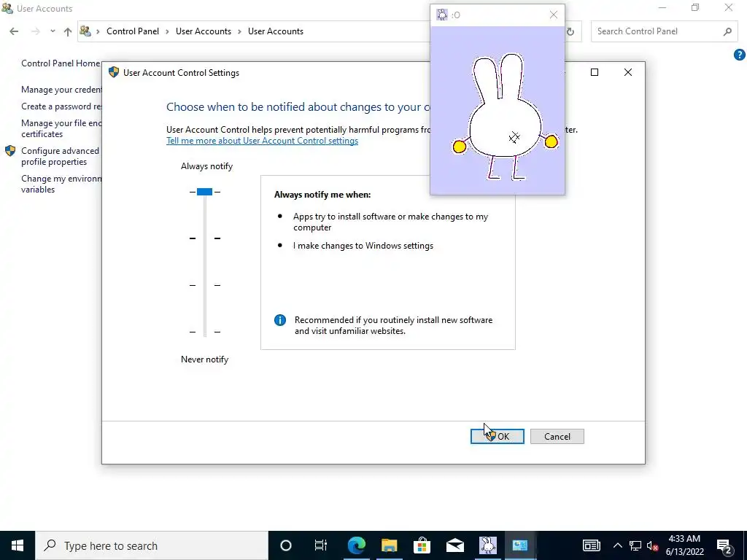Open the recent locations dropdown chevron

[x=53, y=31]
